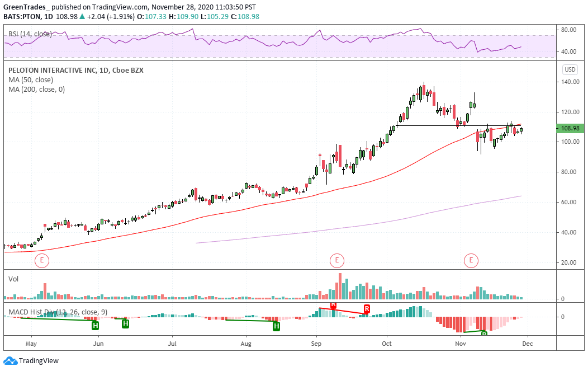The width and height of the screenshot is (588, 371).
Task: Click the L:105.29 low value
Action: pyautogui.click(x=215, y=17)
